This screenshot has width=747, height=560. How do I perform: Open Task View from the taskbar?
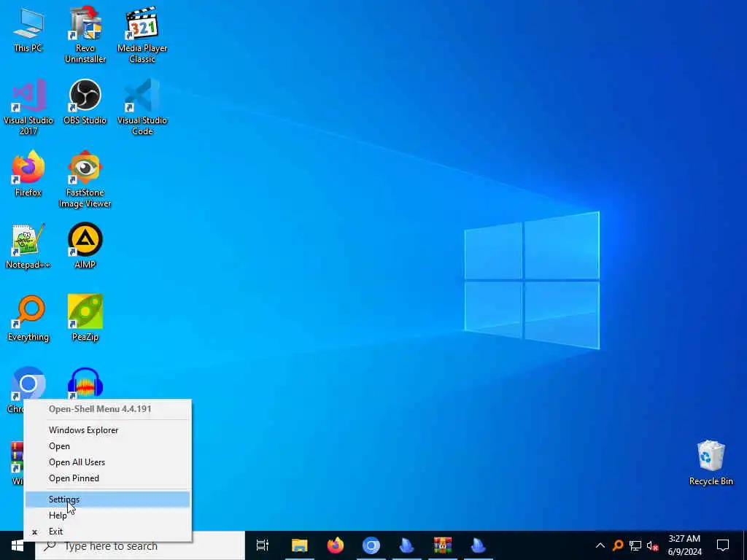[x=263, y=545]
